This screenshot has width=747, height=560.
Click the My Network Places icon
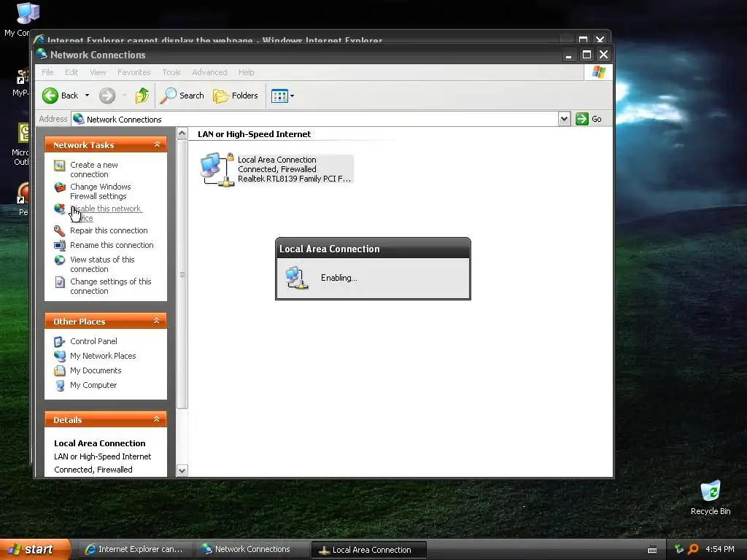[60, 356]
